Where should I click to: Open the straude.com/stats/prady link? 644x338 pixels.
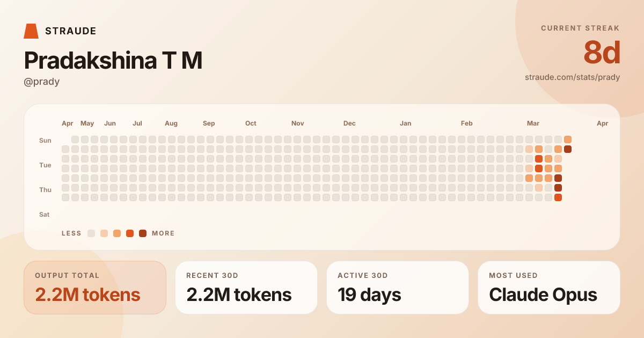coord(572,77)
